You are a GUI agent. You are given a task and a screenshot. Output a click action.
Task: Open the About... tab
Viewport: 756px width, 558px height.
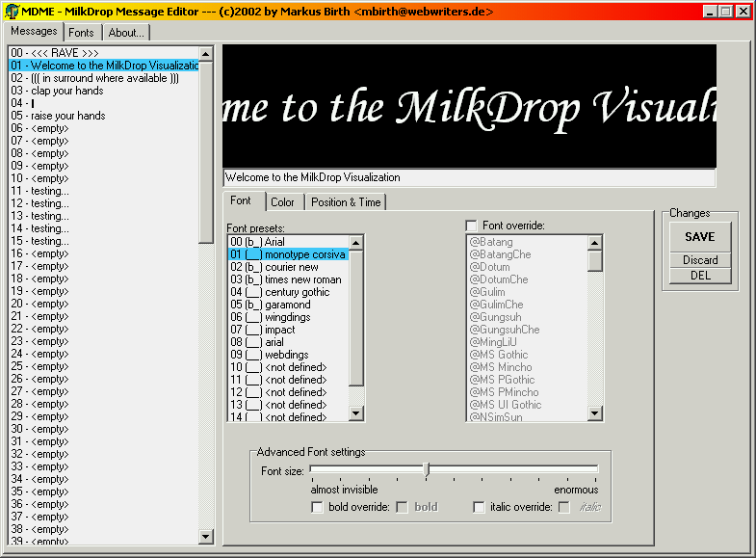pyautogui.click(x=125, y=33)
